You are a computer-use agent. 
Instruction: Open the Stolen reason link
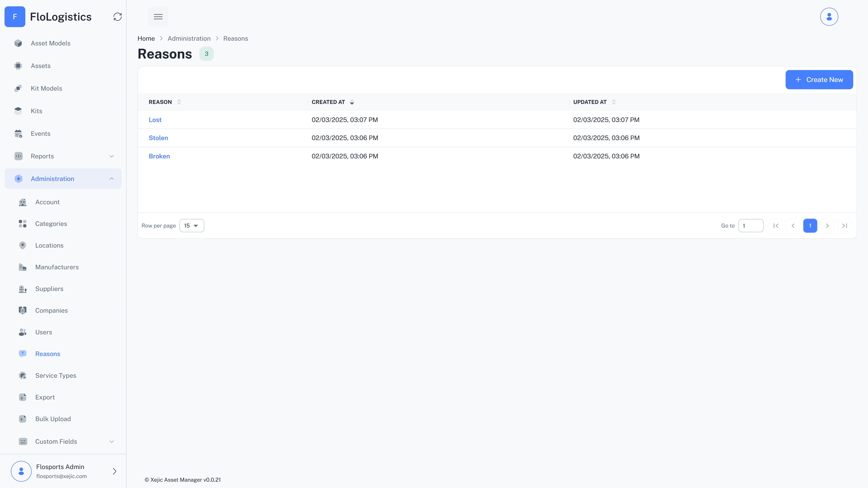point(158,138)
